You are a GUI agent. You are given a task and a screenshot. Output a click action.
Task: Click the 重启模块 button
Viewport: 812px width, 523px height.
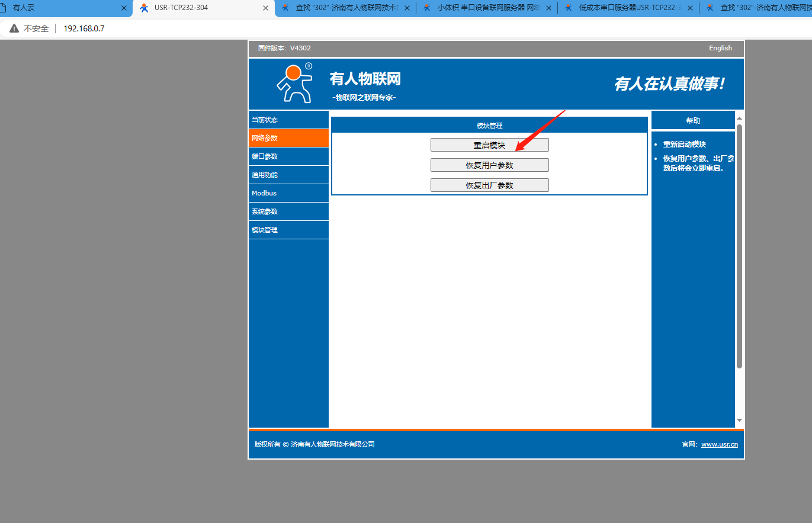(x=490, y=145)
